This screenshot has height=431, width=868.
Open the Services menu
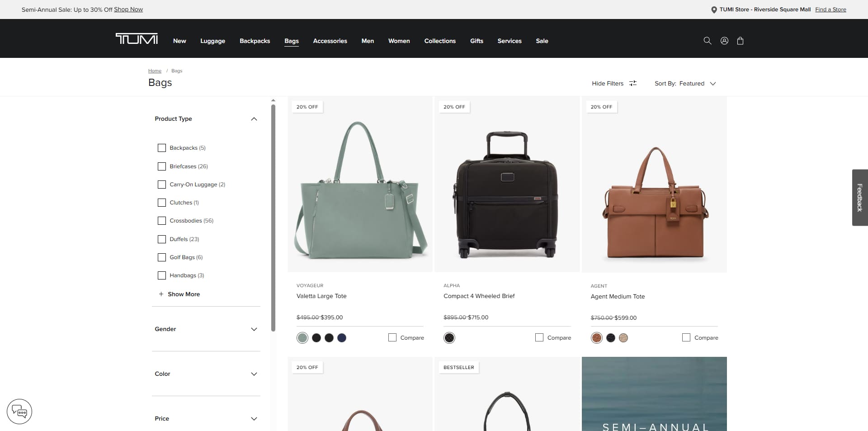point(509,41)
